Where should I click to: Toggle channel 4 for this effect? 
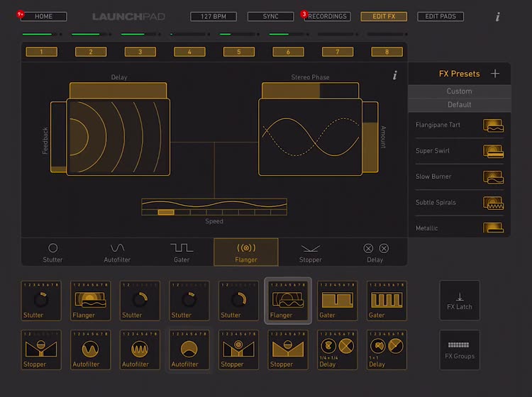[189, 52]
